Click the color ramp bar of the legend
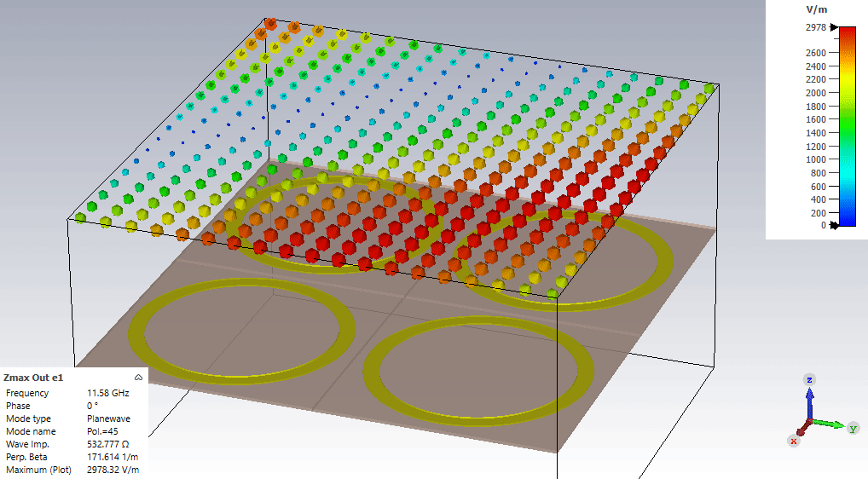The image size is (868, 479). (x=848, y=126)
